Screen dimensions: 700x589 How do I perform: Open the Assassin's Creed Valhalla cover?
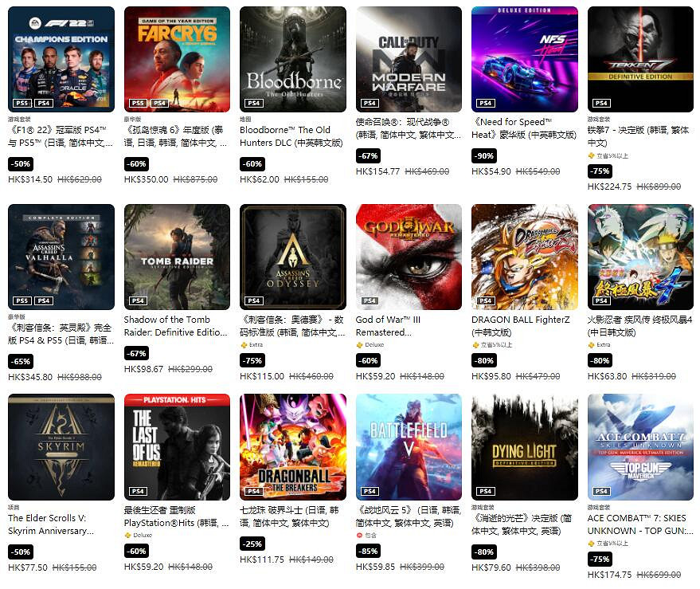point(61,257)
